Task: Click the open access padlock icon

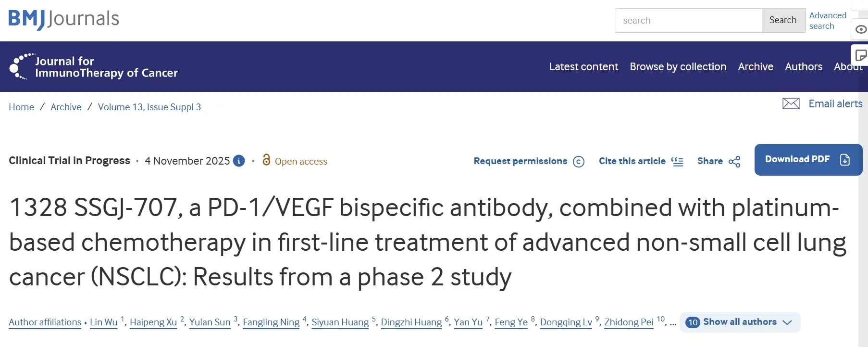Action: coord(266,160)
